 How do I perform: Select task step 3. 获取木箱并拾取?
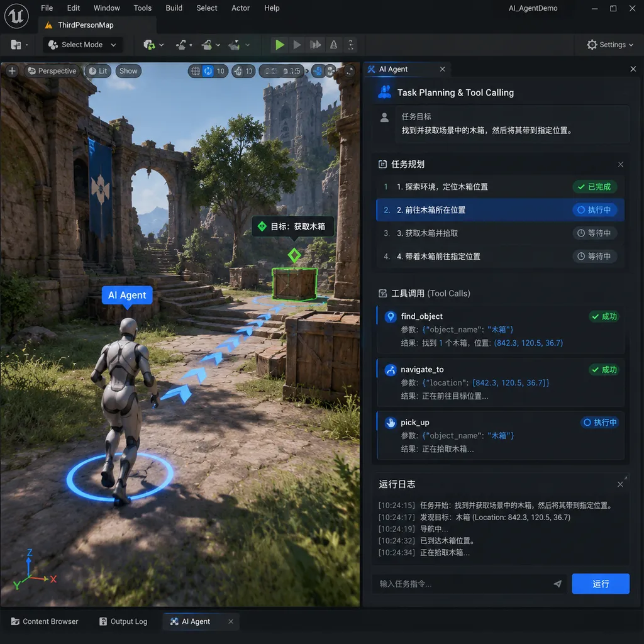[x=500, y=233]
